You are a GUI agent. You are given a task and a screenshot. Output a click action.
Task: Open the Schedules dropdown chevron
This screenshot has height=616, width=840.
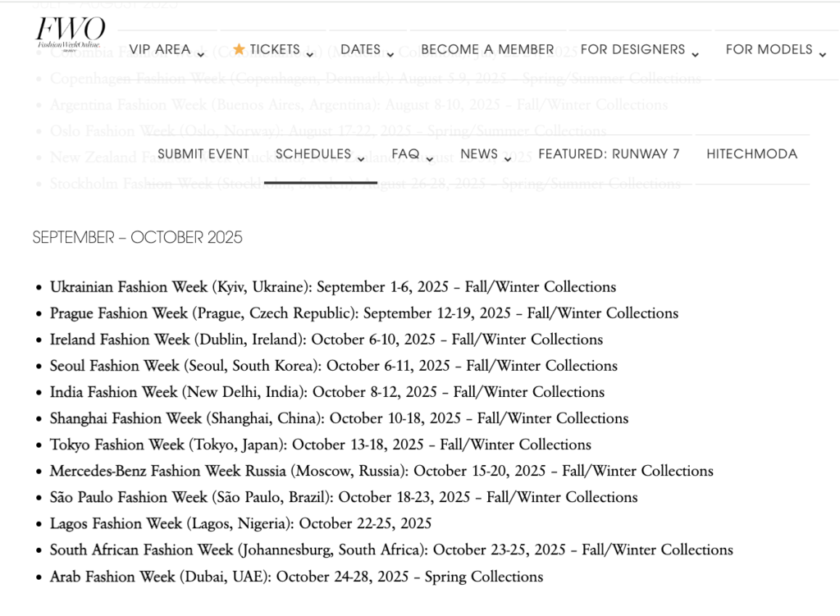361,159
